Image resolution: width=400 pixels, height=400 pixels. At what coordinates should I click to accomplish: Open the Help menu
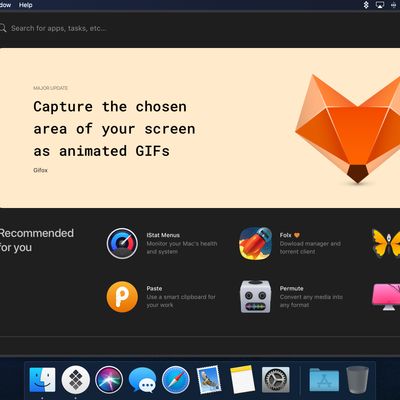[x=26, y=5]
